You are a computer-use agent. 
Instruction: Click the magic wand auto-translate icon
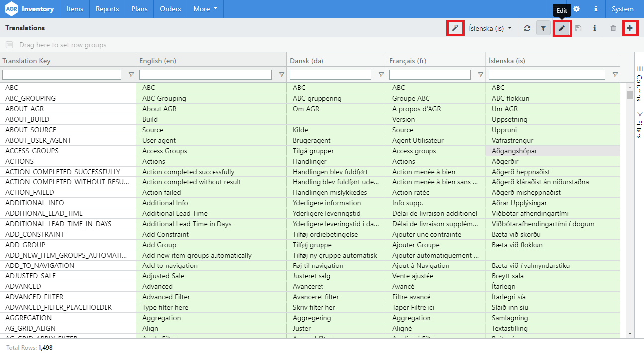click(455, 28)
